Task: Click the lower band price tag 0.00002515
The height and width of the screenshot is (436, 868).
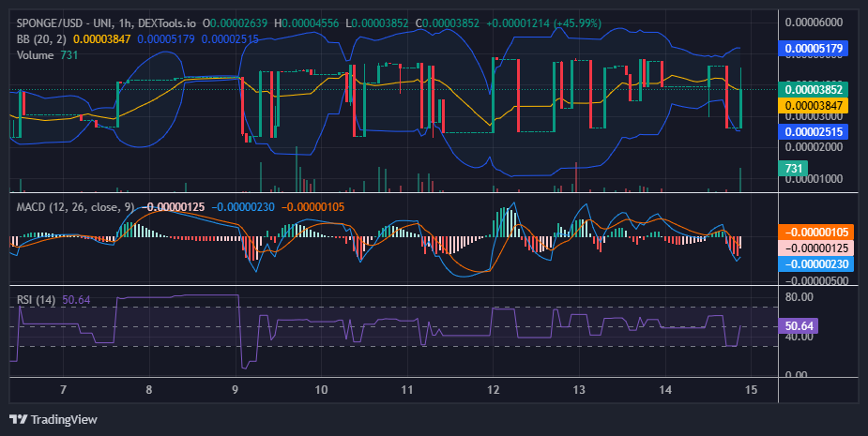Action: (x=814, y=131)
